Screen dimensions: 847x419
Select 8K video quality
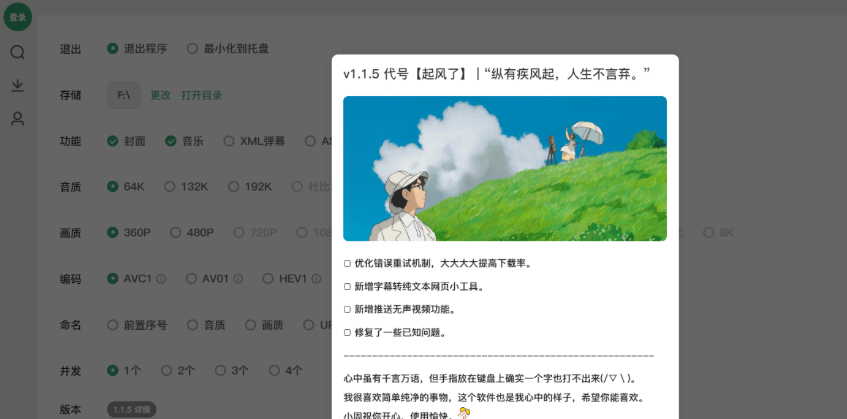(x=718, y=233)
